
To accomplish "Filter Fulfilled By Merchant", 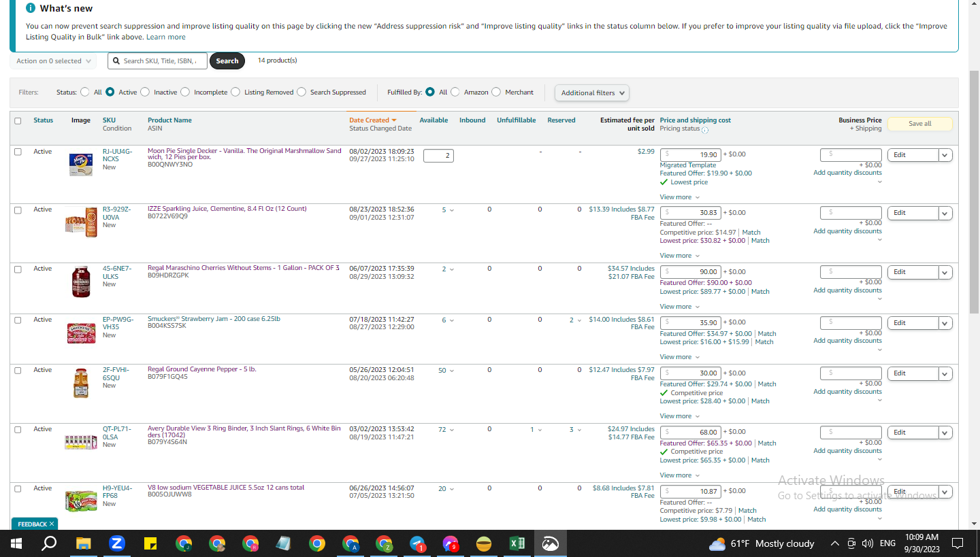I will pos(496,92).
